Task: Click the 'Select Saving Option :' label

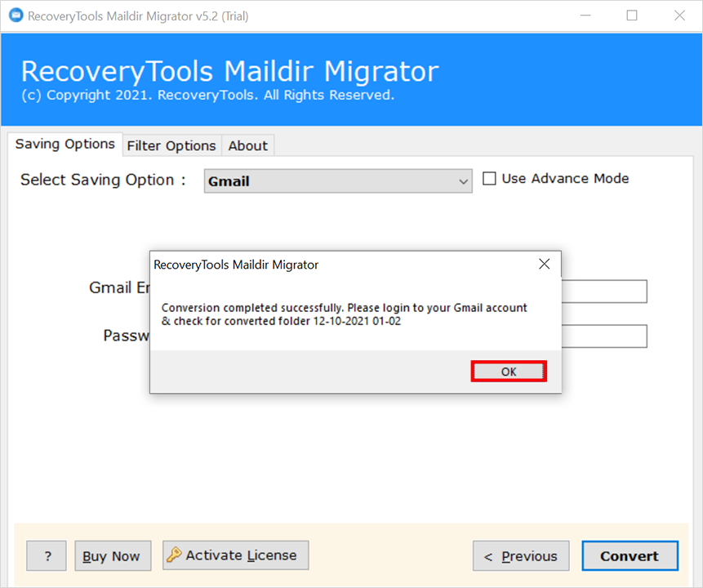Action: tap(103, 180)
